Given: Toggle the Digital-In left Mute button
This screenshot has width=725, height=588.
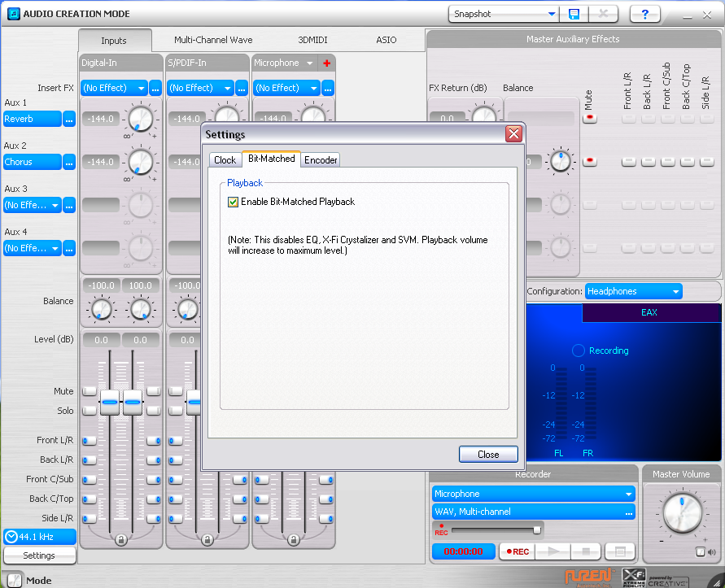Looking at the screenshot, I should 89,391.
